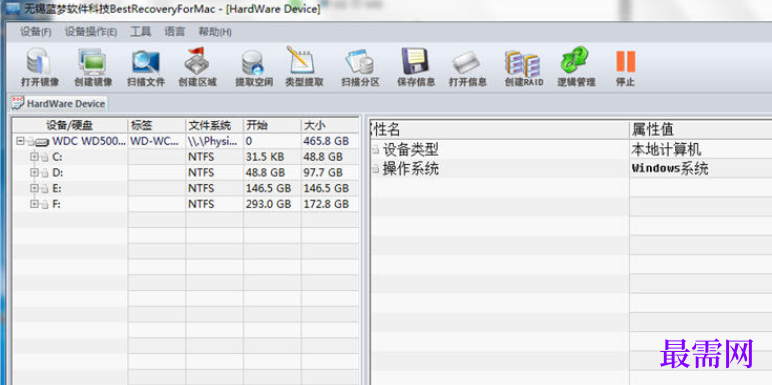The height and width of the screenshot is (385, 772).
Task: Run 扫描分区 scan partition tool
Action: point(360,62)
